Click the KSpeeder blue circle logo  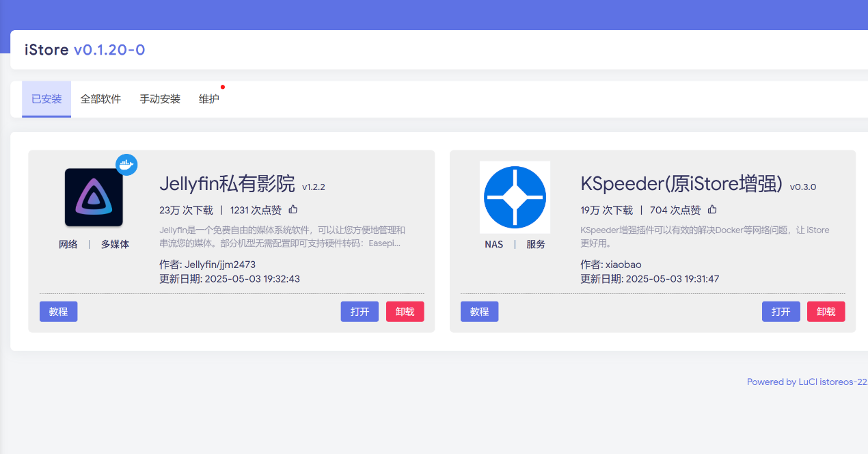(515, 197)
